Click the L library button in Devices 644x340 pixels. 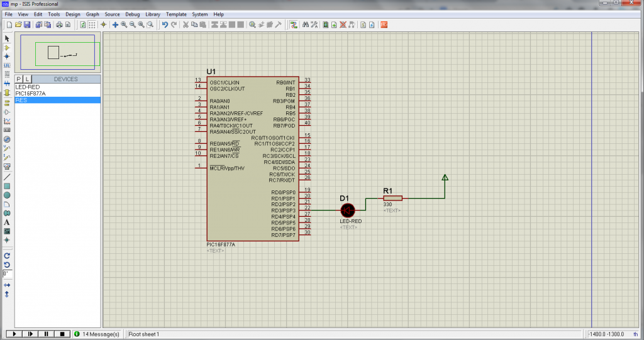[27, 79]
